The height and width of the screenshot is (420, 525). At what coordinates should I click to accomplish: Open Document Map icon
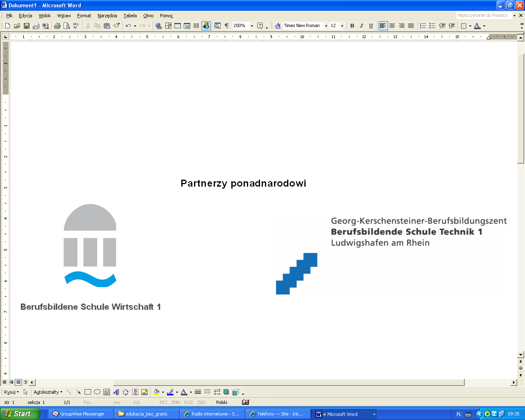click(217, 26)
